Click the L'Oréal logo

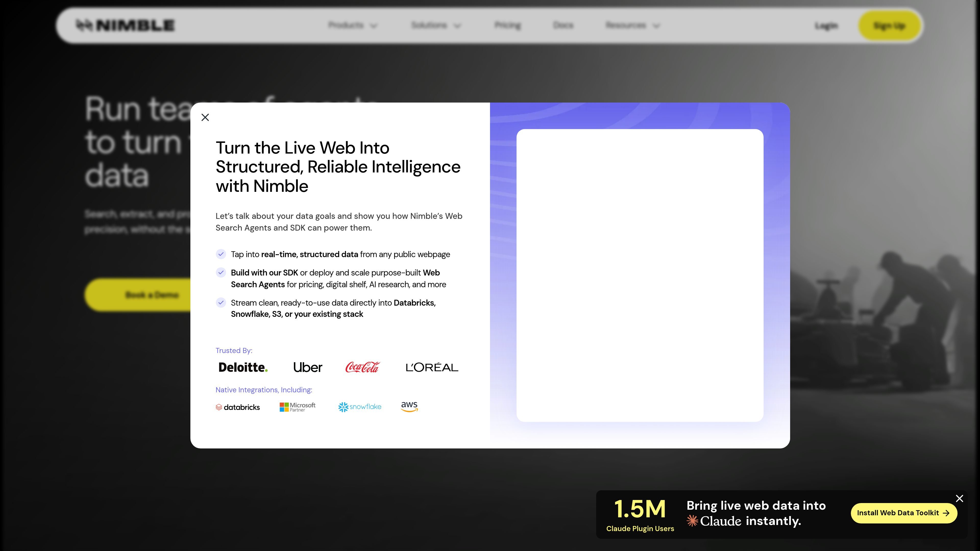pyautogui.click(x=432, y=367)
